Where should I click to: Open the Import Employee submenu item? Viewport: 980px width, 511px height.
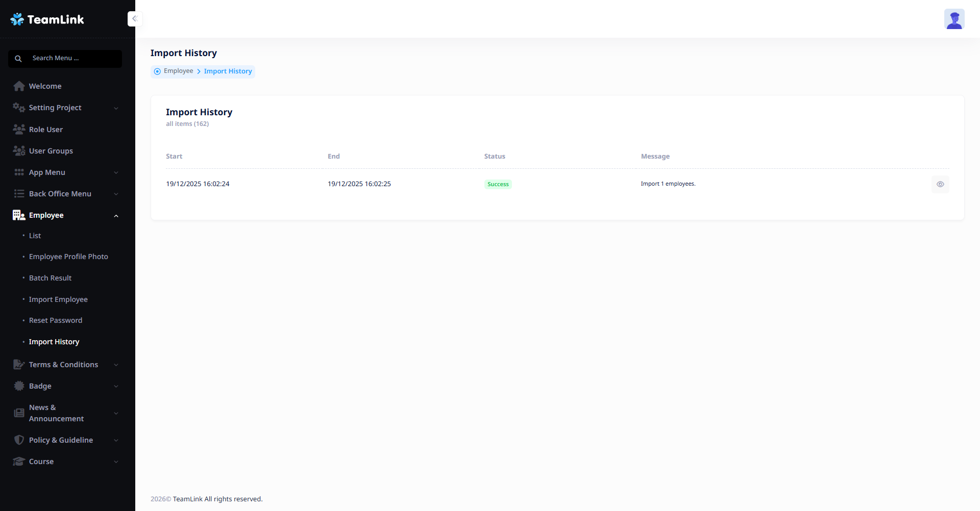coord(58,299)
